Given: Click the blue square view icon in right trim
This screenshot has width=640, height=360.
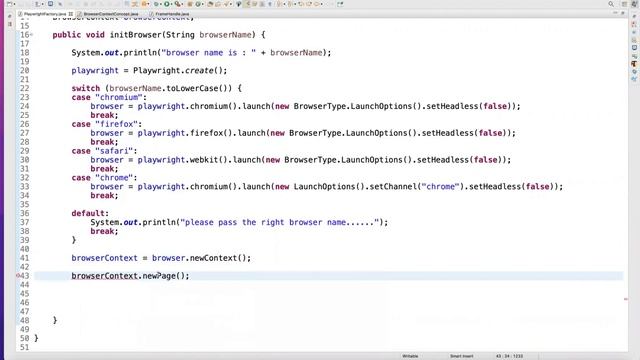Looking at the screenshot, I should [x=634, y=48].
